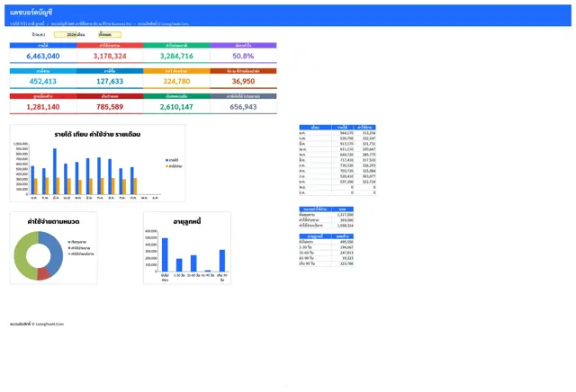Click the copyright text at the bottom left
This screenshot has height=392, width=576.
coord(37,324)
